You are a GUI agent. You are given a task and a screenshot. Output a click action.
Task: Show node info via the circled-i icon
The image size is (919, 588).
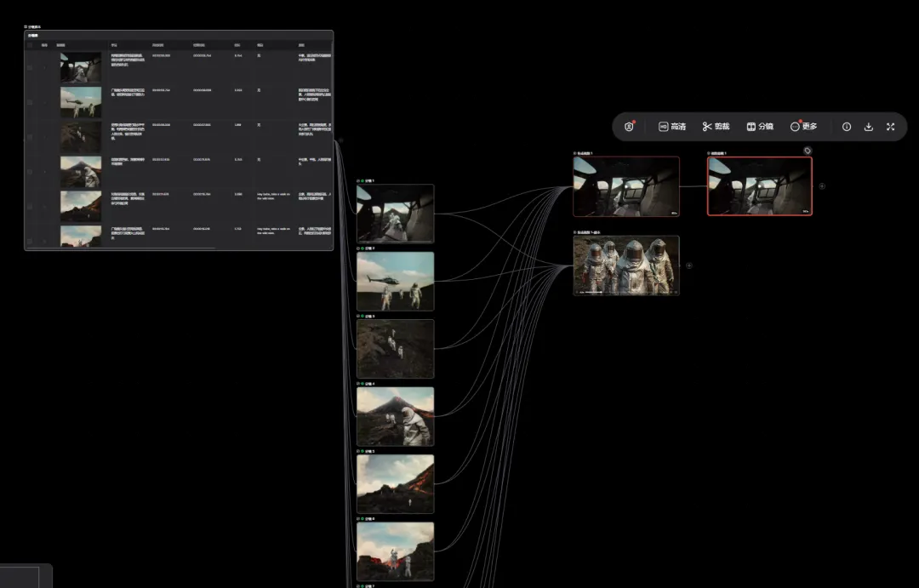coord(847,127)
